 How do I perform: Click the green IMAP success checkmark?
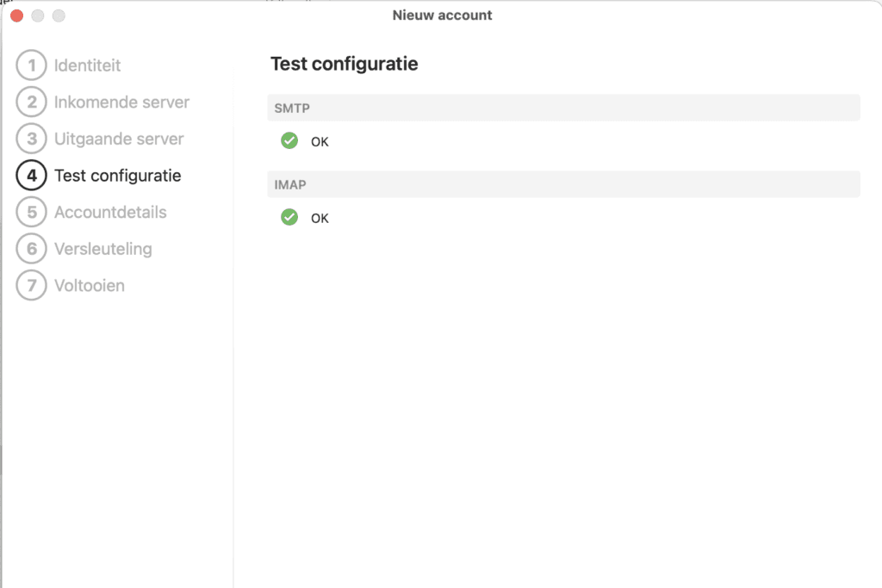pos(289,218)
